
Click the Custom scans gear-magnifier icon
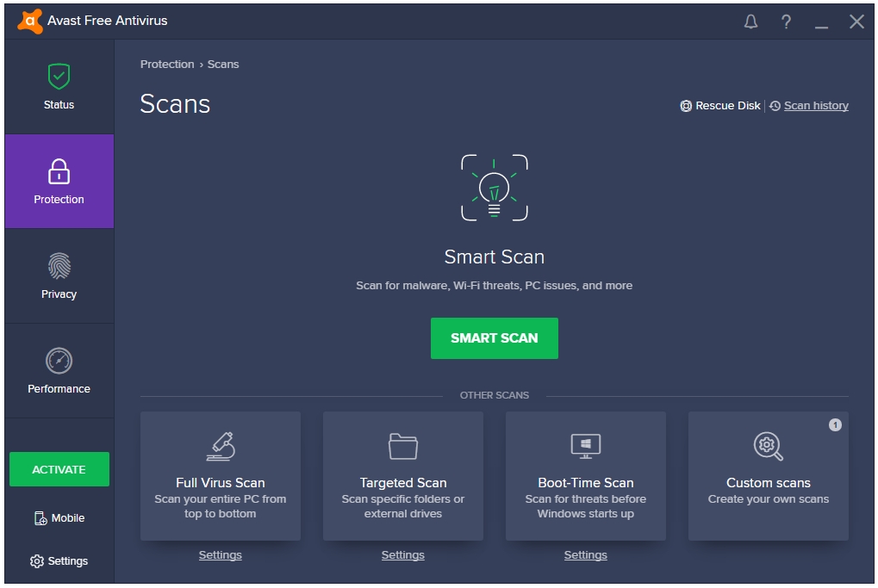[768, 446]
